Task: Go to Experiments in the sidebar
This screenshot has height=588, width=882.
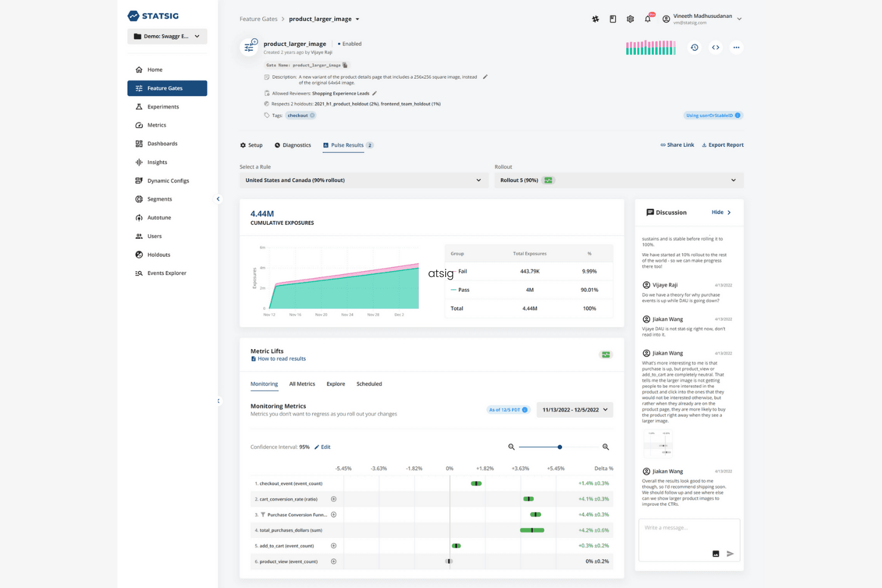Action: pos(167,107)
